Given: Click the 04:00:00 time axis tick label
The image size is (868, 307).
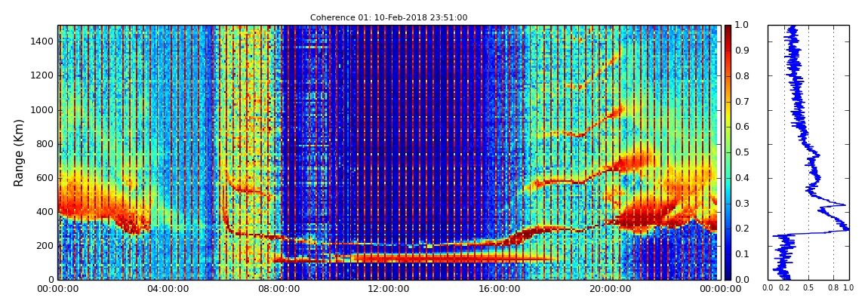Looking at the screenshot, I should 167,289.
